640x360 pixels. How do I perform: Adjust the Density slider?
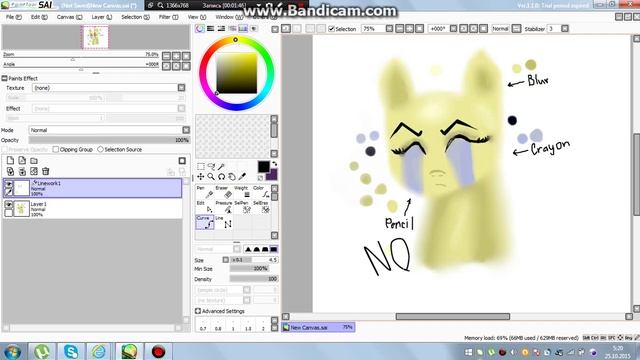[253, 279]
